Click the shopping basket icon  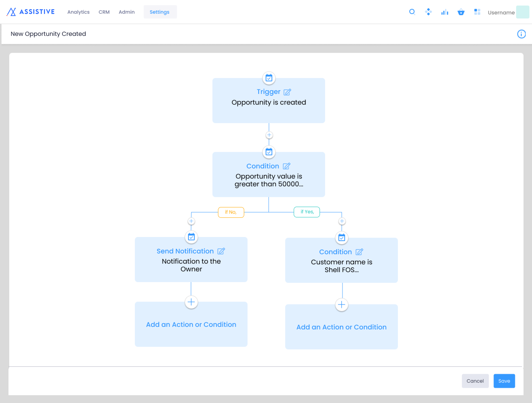(461, 12)
